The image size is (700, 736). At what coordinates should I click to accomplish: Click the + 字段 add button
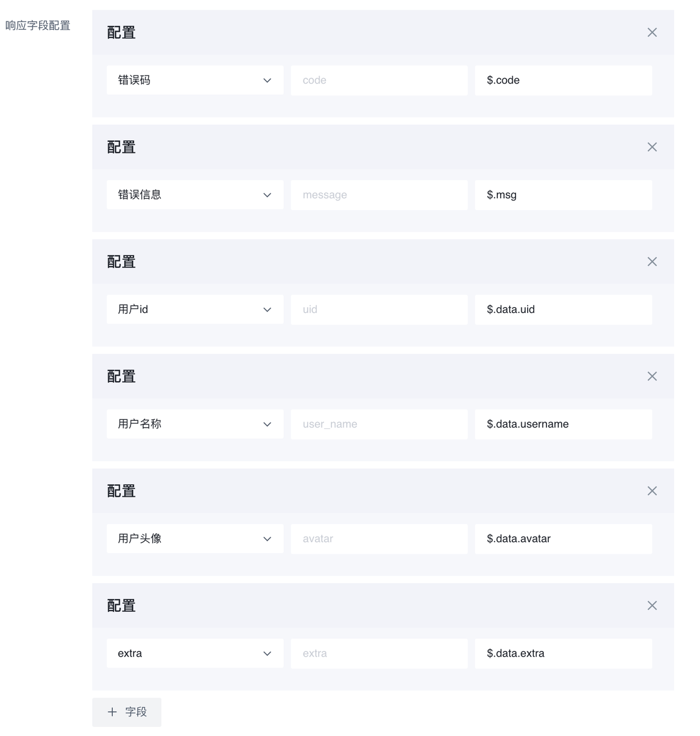127,712
